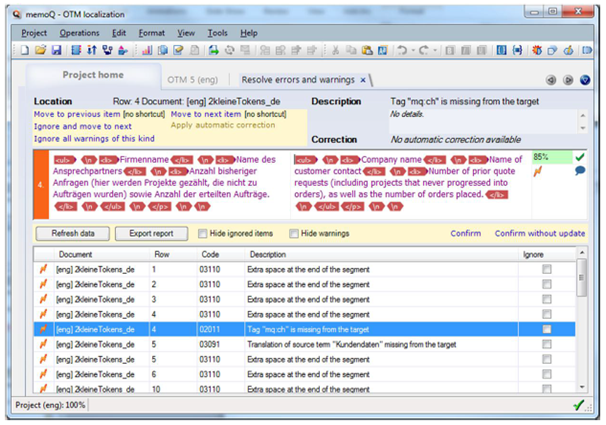The image size is (606, 425).
Task: Click the green checkmark in status bar
Action: (579, 404)
